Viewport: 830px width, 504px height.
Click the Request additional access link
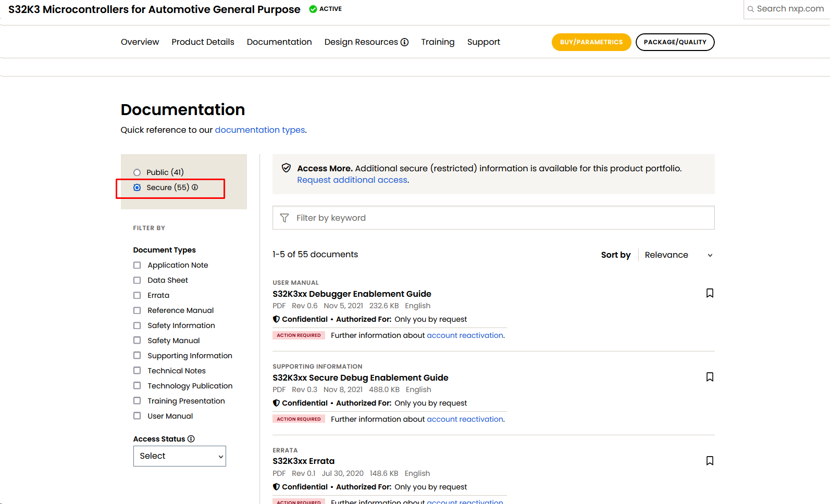(352, 180)
